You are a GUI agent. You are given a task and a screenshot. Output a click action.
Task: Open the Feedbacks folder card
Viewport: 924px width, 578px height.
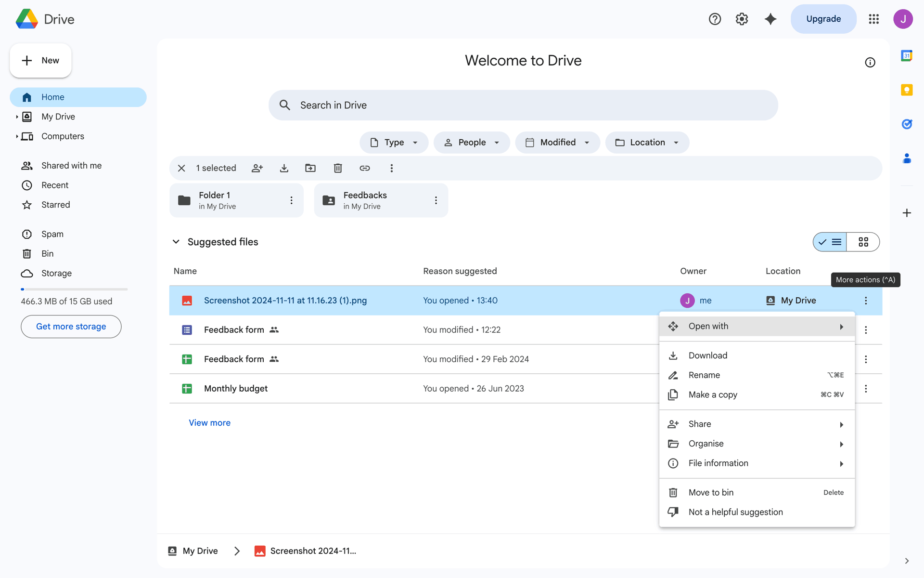[381, 200]
